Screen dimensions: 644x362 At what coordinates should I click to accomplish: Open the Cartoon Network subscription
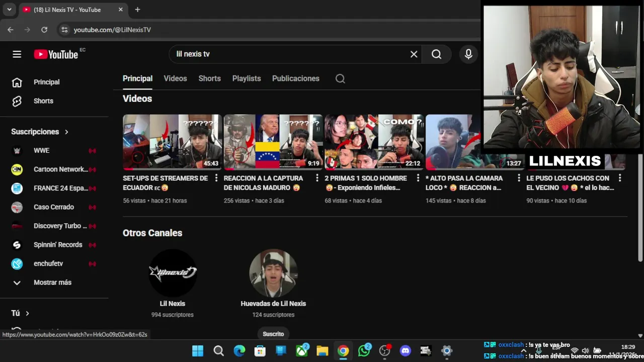54,169
